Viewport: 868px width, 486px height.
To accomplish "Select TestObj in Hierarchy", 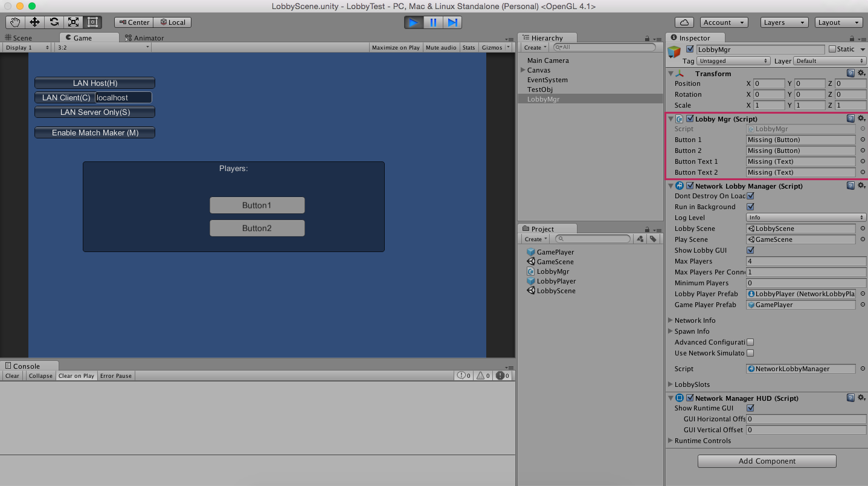I will click(x=540, y=89).
